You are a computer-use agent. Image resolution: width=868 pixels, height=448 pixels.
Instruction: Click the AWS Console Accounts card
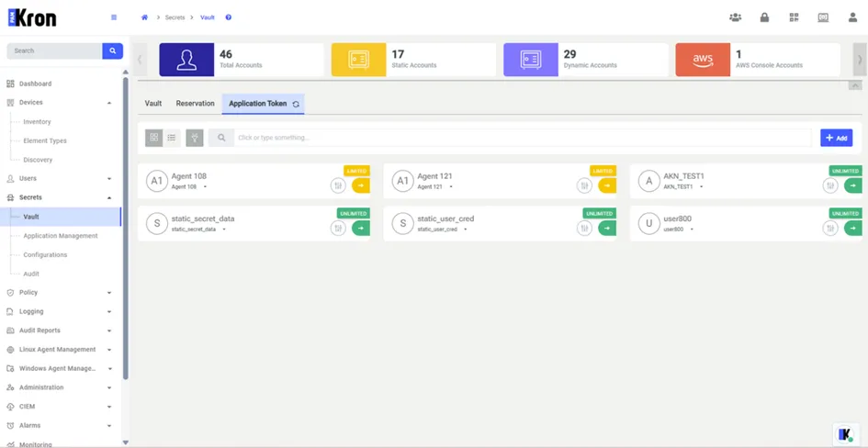(758, 60)
